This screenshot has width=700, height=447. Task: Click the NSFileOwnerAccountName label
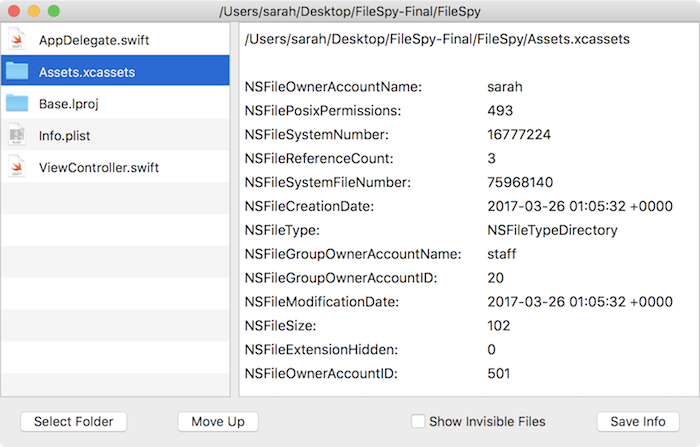[333, 87]
